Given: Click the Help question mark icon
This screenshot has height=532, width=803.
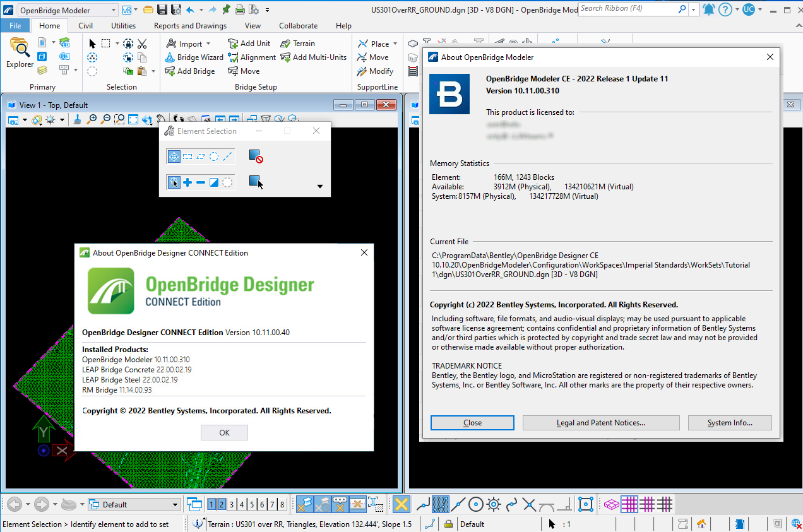Looking at the screenshot, I should [725, 9].
